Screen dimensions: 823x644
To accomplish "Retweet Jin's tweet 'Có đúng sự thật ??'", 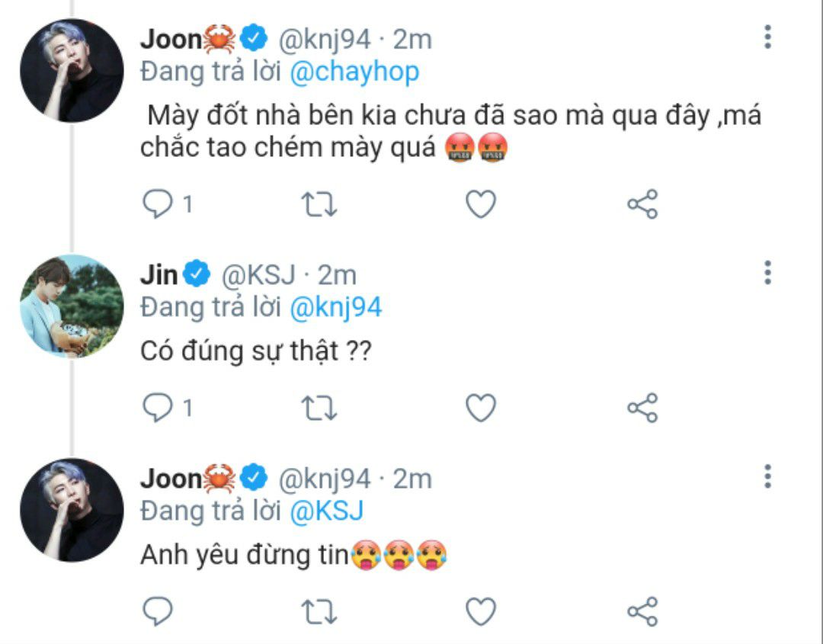I will (x=319, y=408).
